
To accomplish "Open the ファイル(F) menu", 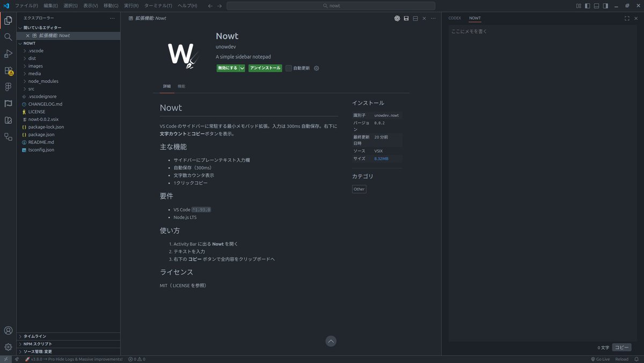I will 26,6.
